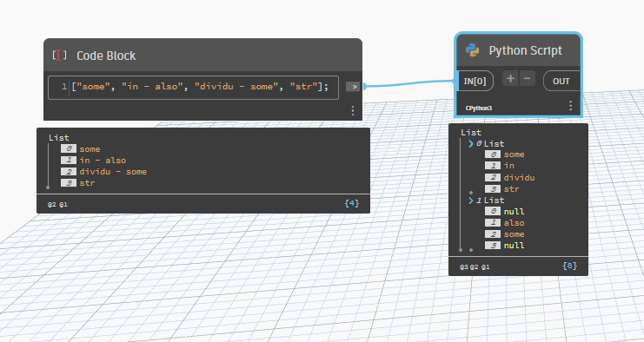Click 'dividu' item in Python output preview
This screenshot has height=342, width=644.
tap(519, 178)
